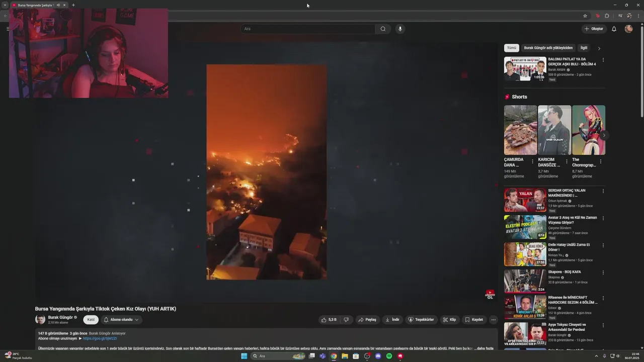The height and width of the screenshot is (362, 644).
Task: Save video with the Kaydet button
Action: coord(474,320)
